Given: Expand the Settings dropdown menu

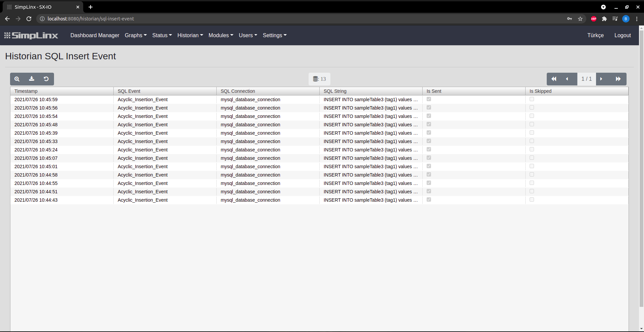Looking at the screenshot, I should point(274,35).
